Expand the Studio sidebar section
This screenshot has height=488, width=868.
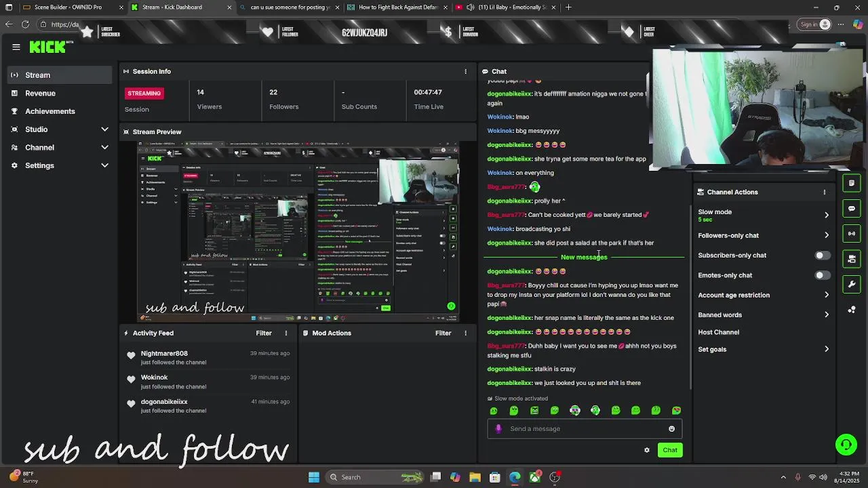point(104,129)
